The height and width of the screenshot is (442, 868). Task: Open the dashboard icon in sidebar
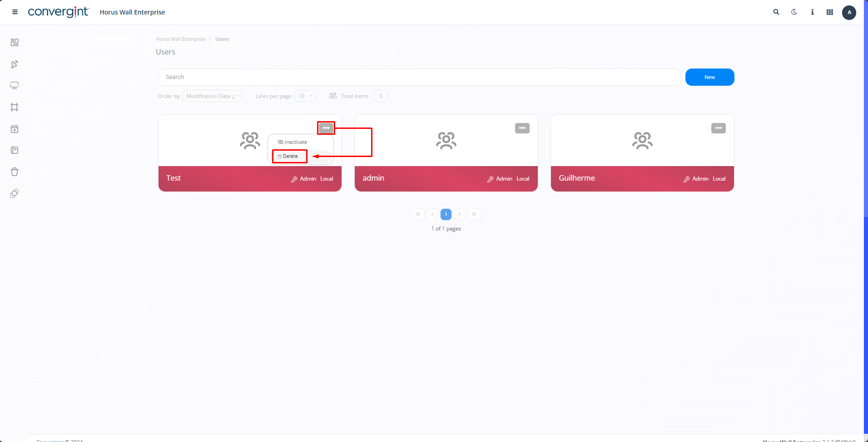click(15, 42)
